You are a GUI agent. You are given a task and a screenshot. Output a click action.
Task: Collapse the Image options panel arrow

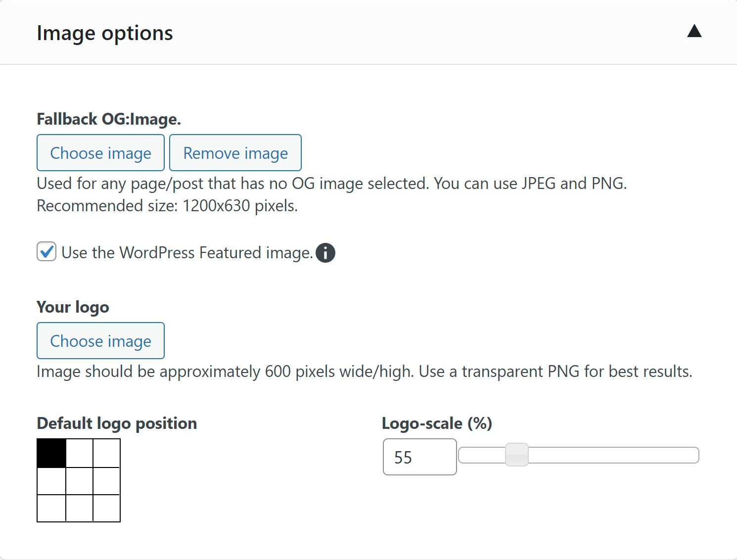pos(694,32)
